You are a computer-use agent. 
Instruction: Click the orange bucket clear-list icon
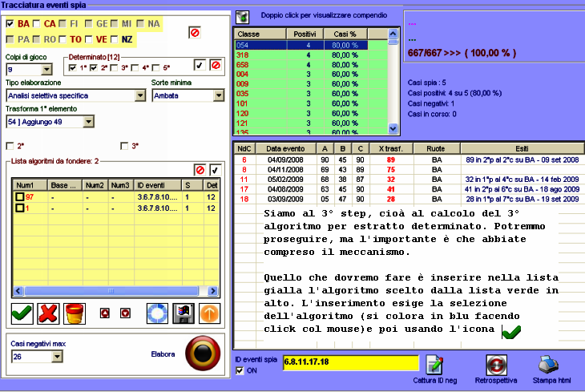click(75, 311)
